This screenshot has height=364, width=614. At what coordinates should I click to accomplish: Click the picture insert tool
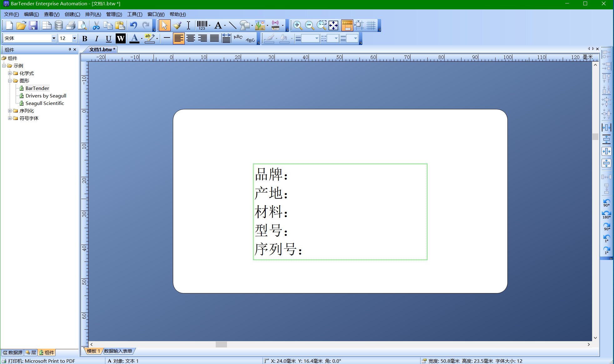pos(259,25)
